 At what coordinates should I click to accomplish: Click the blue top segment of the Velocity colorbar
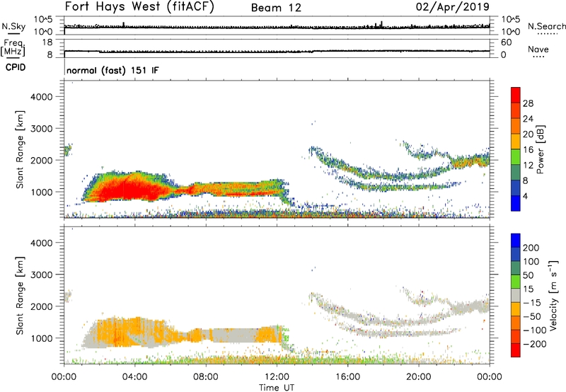516,240
